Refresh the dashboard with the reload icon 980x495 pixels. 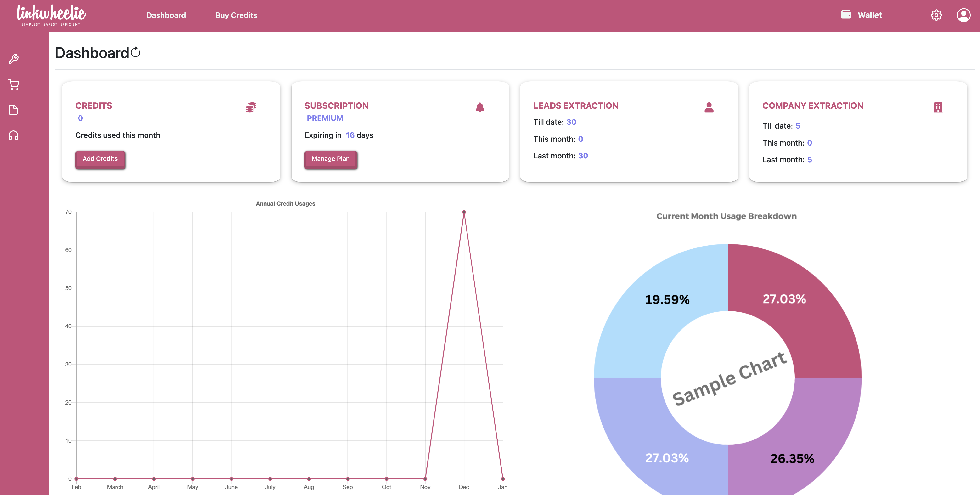(135, 52)
